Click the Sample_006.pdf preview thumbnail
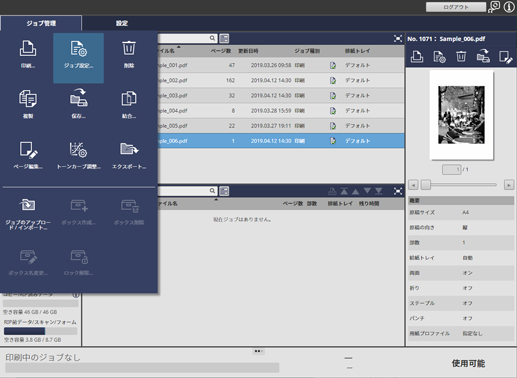The image size is (517, 378). click(461, 115)
